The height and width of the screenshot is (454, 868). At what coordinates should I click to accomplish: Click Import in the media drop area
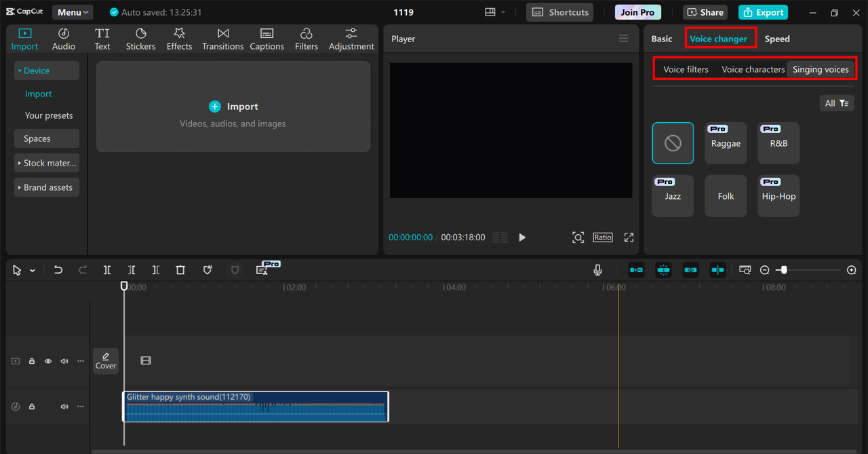[233, 107]
